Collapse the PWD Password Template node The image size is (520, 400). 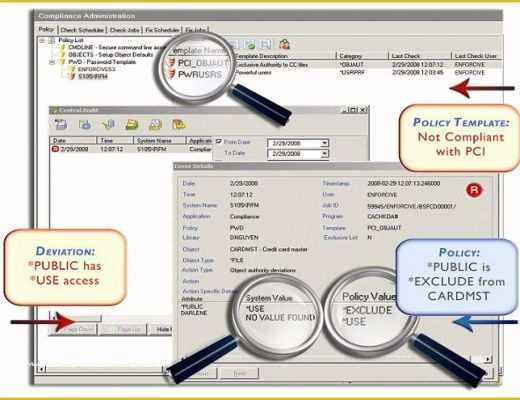52,62
